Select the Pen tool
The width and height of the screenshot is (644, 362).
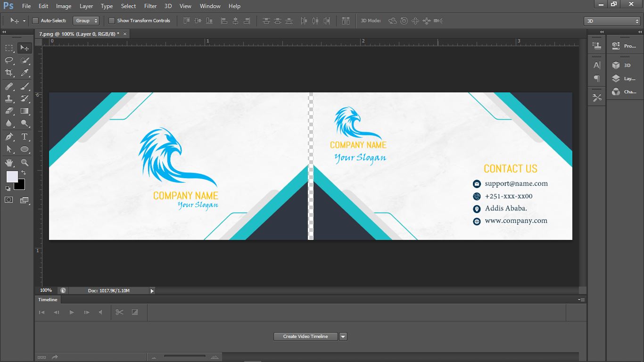point(9,137)
